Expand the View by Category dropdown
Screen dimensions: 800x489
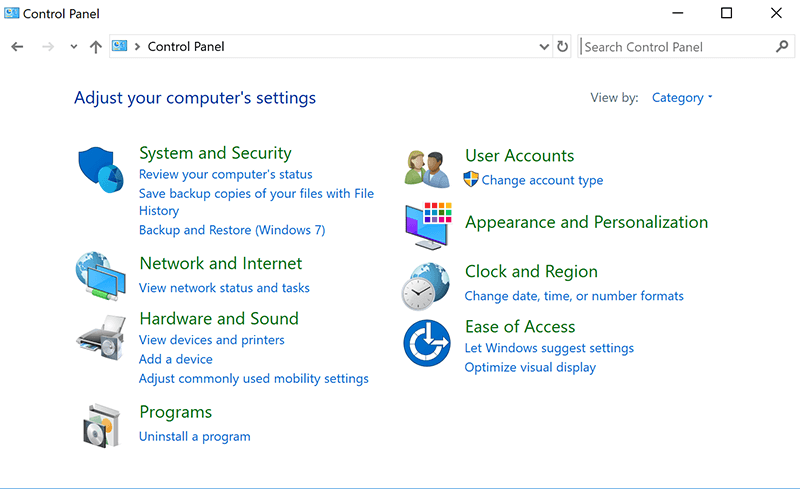[682, 98]
